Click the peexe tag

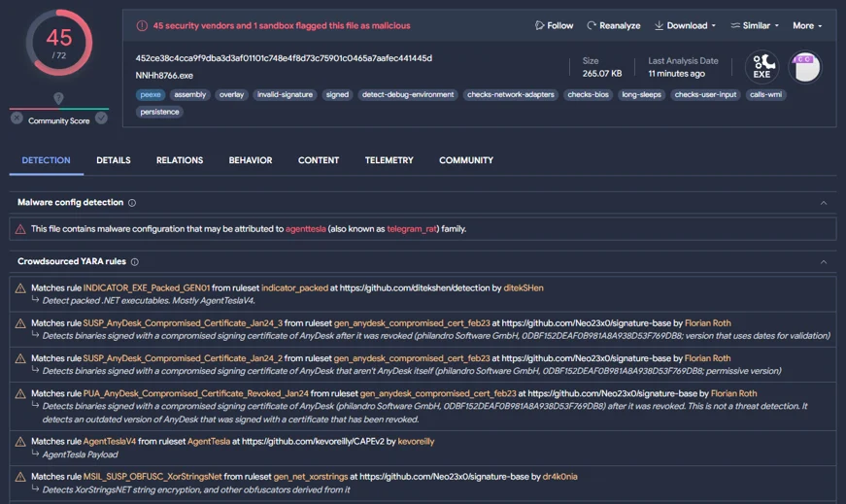click(151, 94)
